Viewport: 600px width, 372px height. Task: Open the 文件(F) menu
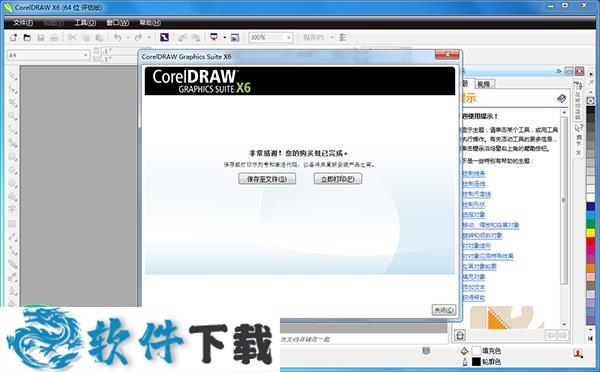coord(23,23)
